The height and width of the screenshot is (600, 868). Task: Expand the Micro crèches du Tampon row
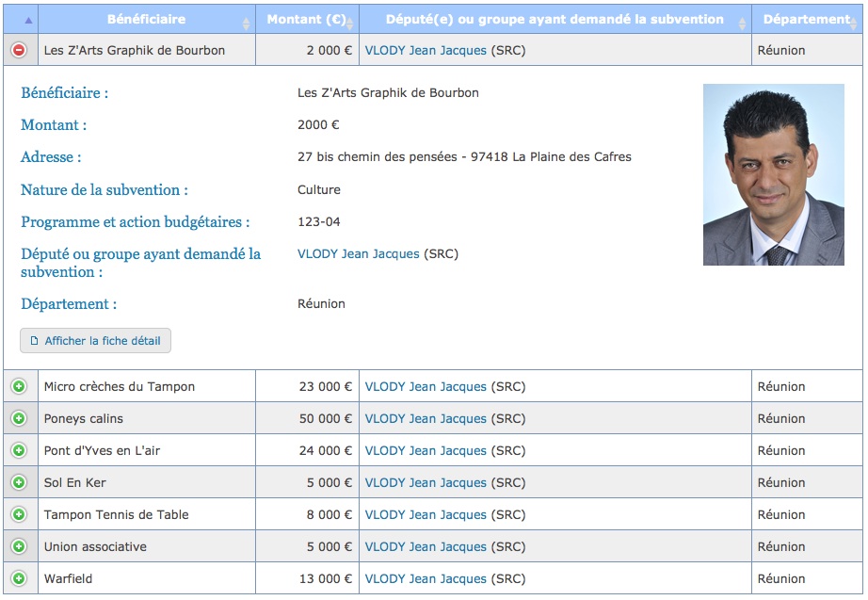[19, 386]
